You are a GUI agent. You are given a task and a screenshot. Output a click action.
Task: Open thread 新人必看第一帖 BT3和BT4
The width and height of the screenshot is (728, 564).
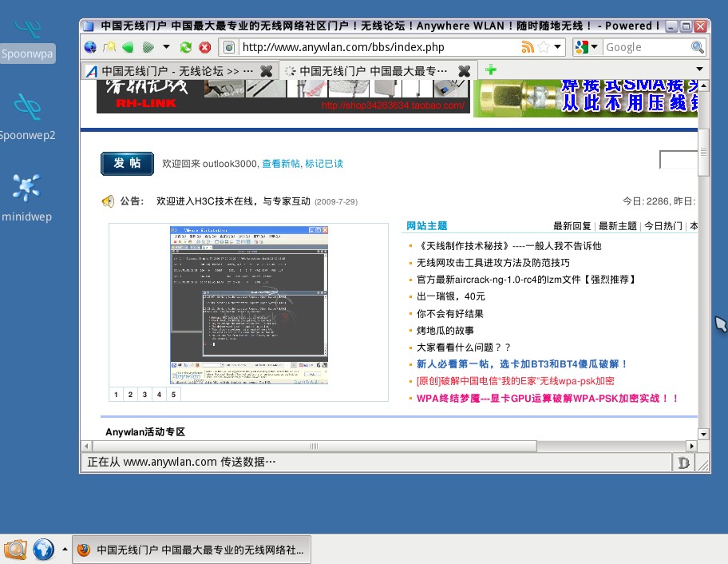[x=522, y=363]
